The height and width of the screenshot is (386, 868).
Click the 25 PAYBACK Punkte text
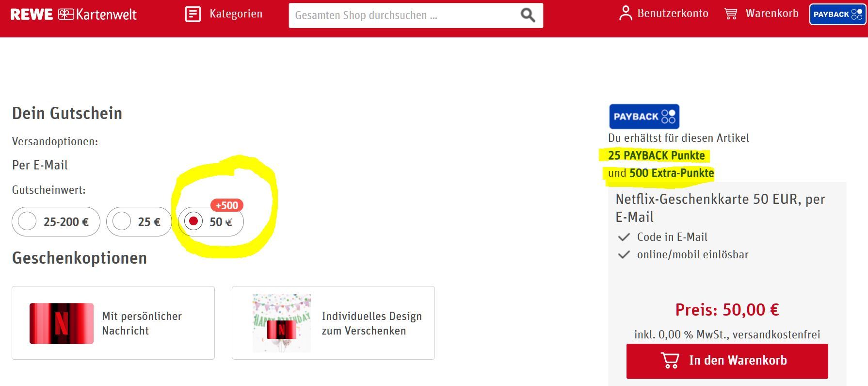tap(656, 155)
